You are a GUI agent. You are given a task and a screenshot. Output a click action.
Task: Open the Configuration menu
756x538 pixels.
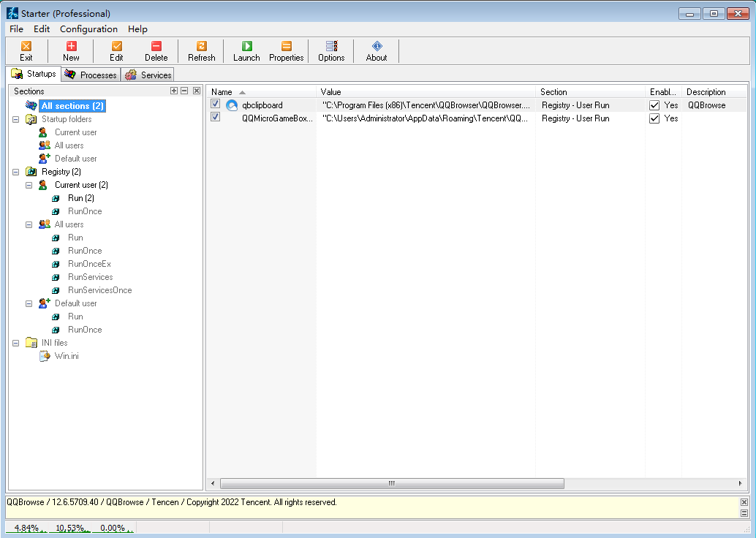coord(88,29)
